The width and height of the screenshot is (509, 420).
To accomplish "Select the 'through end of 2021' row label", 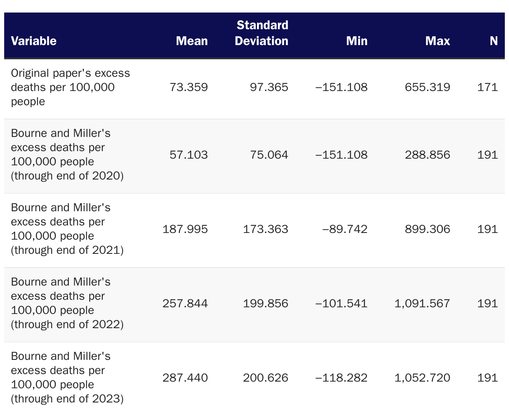I will coord(67,229).
